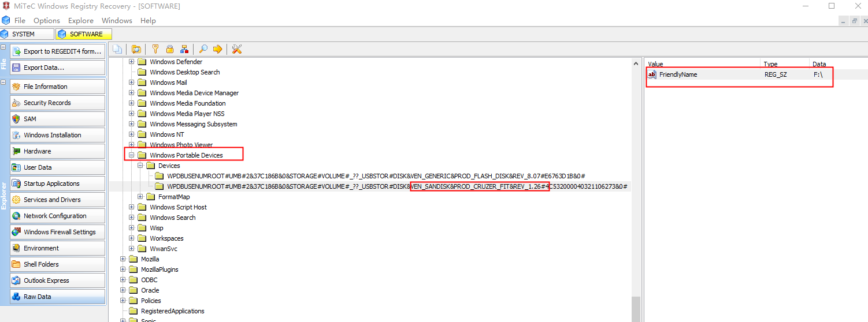Open the Help menu

[x=148, y=20]
